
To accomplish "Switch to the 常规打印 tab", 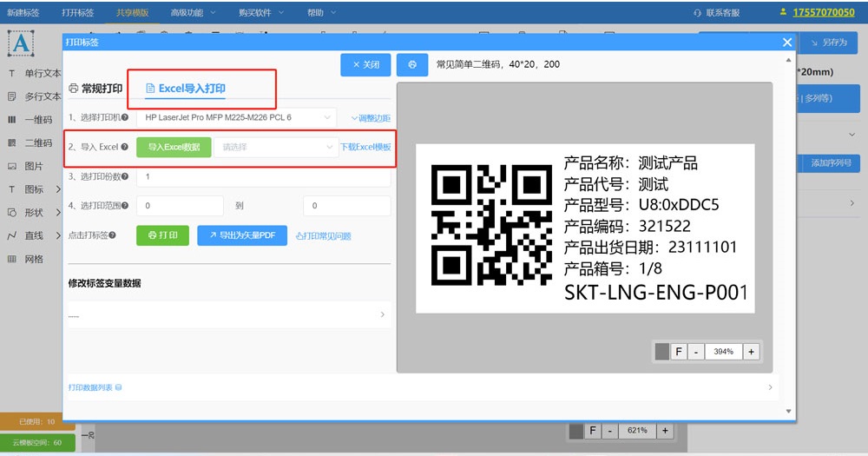I will click(x=95, y=89).
